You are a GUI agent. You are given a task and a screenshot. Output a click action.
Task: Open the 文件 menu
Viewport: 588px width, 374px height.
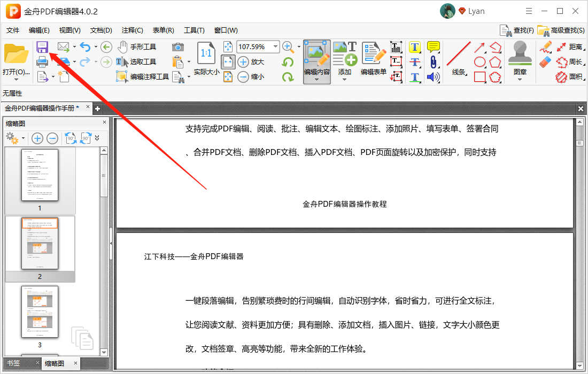pyautogui.click(x=13, y=30)
